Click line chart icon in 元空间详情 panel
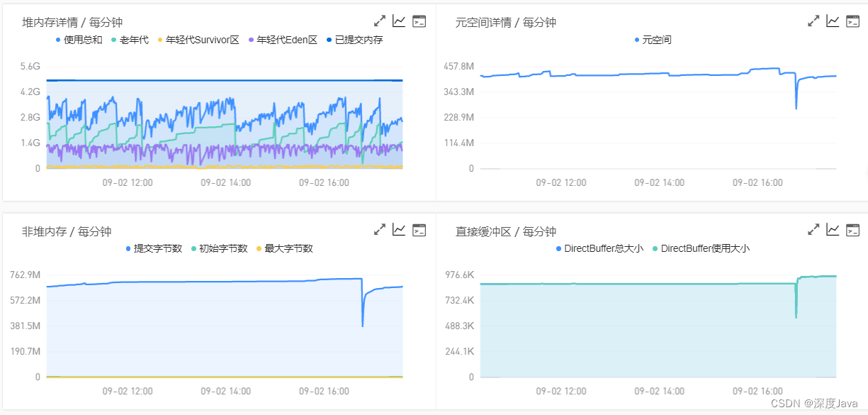The height and width of the screenshot is (415, 868). tap(833, 21)
